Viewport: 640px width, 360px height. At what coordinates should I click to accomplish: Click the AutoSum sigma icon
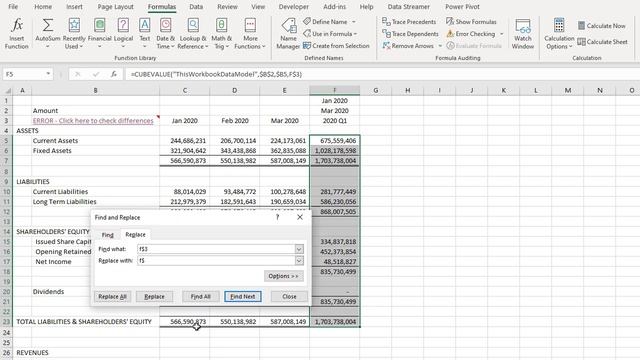48,25
